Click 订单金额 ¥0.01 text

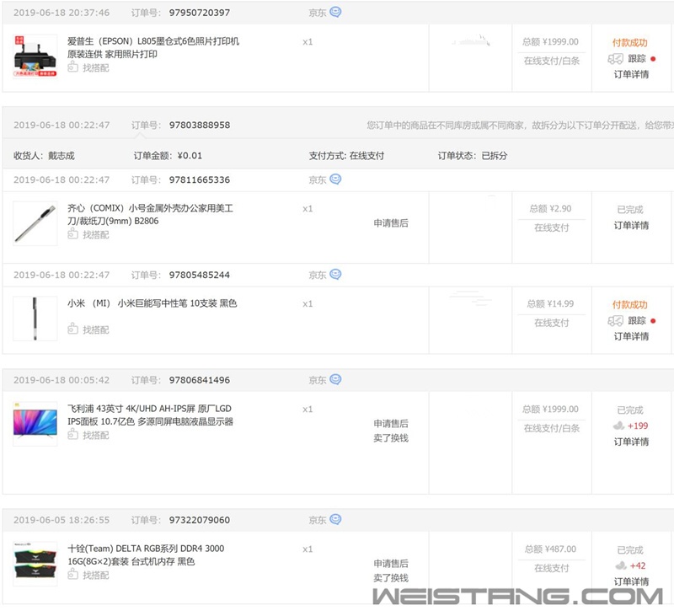tap(168, 156)
